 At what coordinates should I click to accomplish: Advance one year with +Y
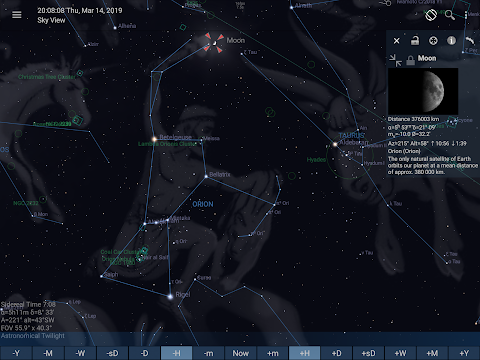[x=464, y=353]
